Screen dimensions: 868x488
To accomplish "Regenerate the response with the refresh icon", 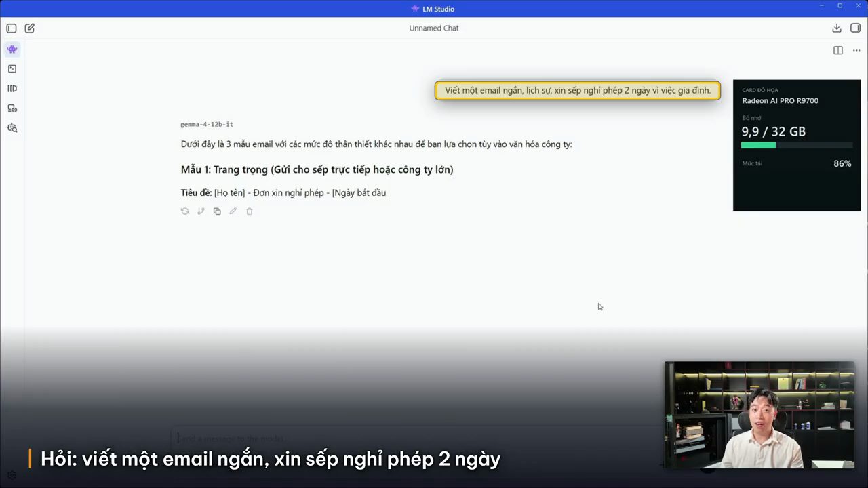I will [x=184, y=211].
